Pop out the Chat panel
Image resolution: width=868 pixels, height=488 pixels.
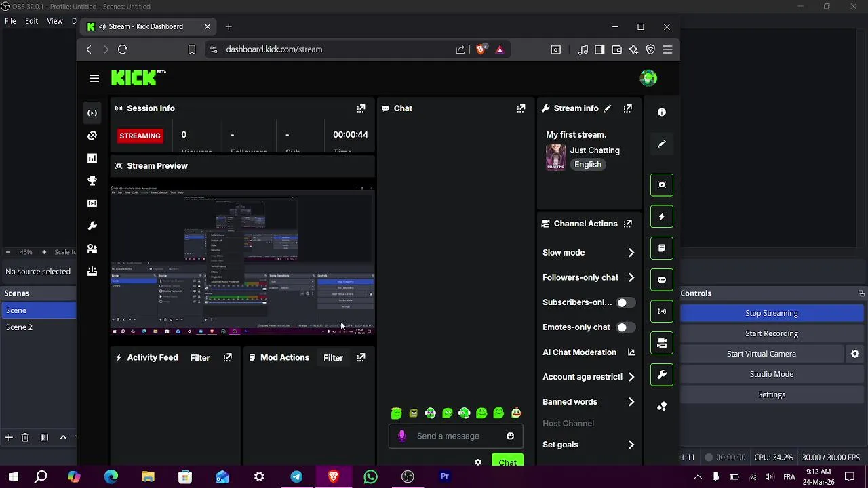(x=521, y=108)
